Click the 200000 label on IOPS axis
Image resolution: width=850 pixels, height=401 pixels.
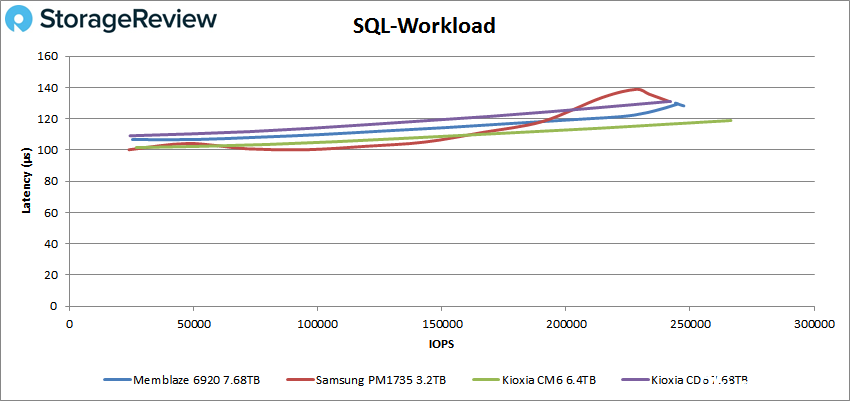(x=565, y=324)
